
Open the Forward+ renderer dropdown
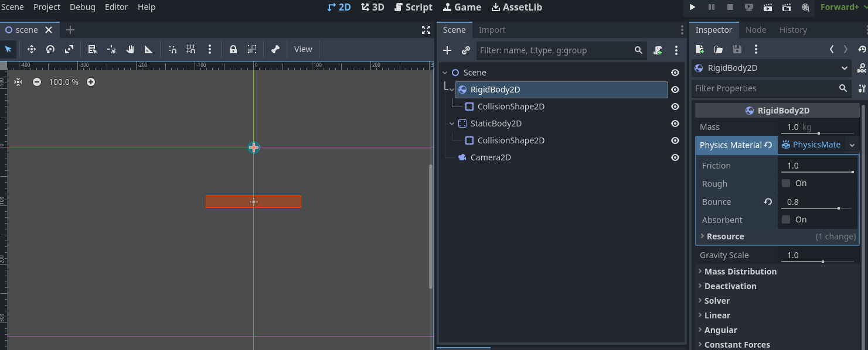[843, 8]
